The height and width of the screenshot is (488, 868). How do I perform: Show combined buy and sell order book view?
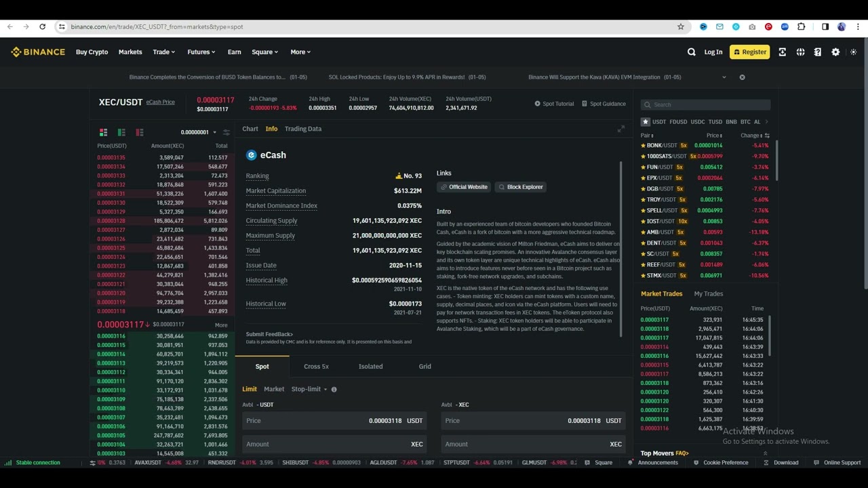click(104, 132)
